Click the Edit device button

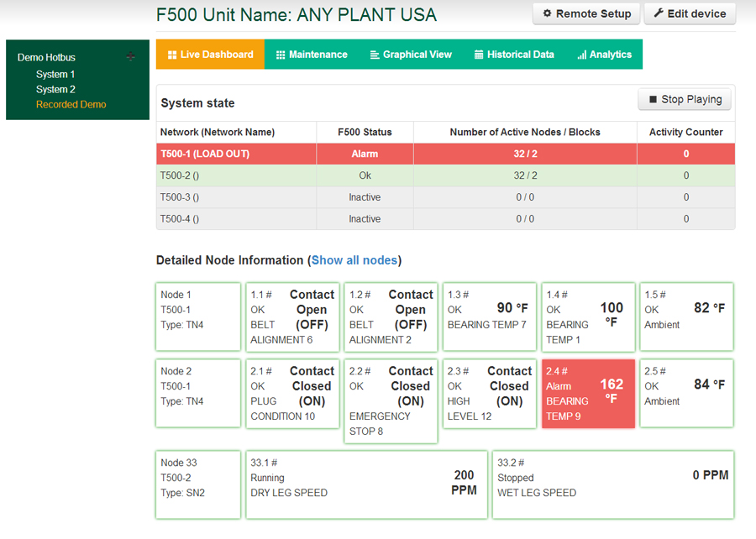[690, 14]
